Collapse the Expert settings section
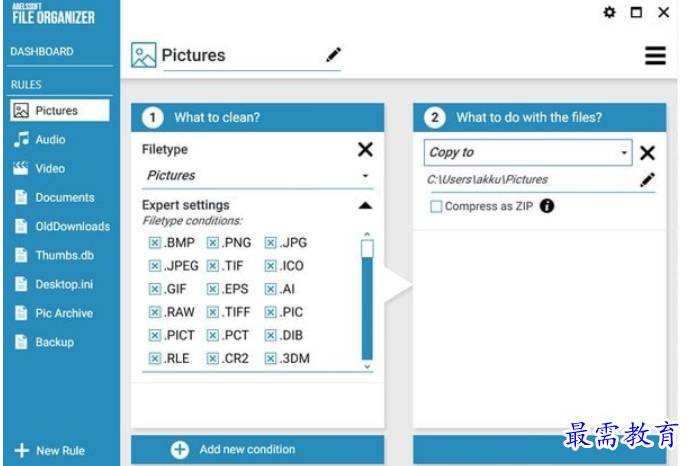 (365, 206)
